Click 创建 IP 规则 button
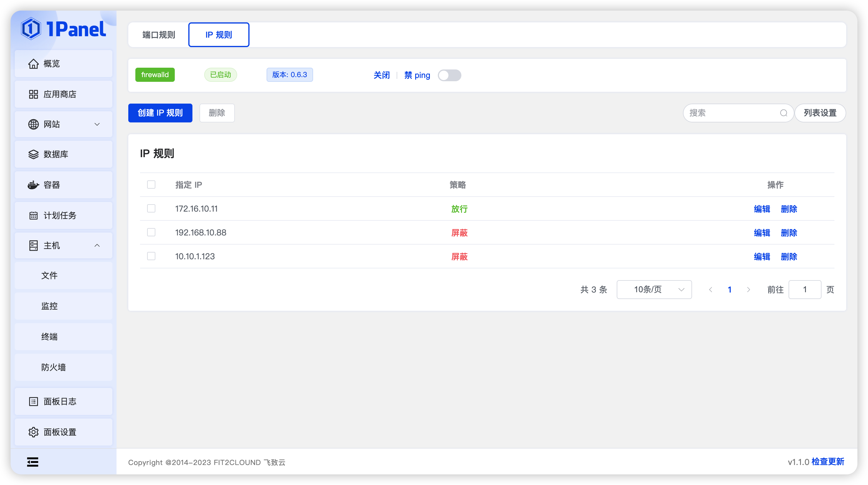The image size is (868, 485). click(x=160, y=113)
